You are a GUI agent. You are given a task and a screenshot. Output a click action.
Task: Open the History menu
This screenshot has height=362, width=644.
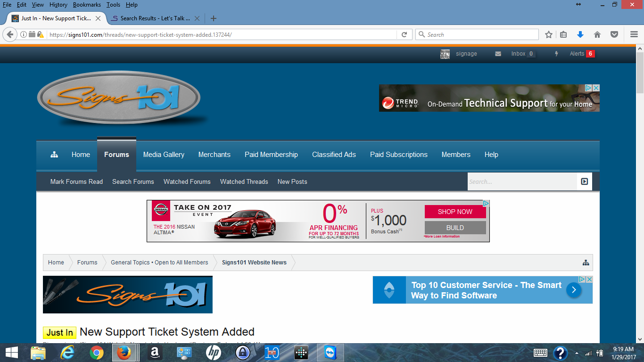(58, 4)
